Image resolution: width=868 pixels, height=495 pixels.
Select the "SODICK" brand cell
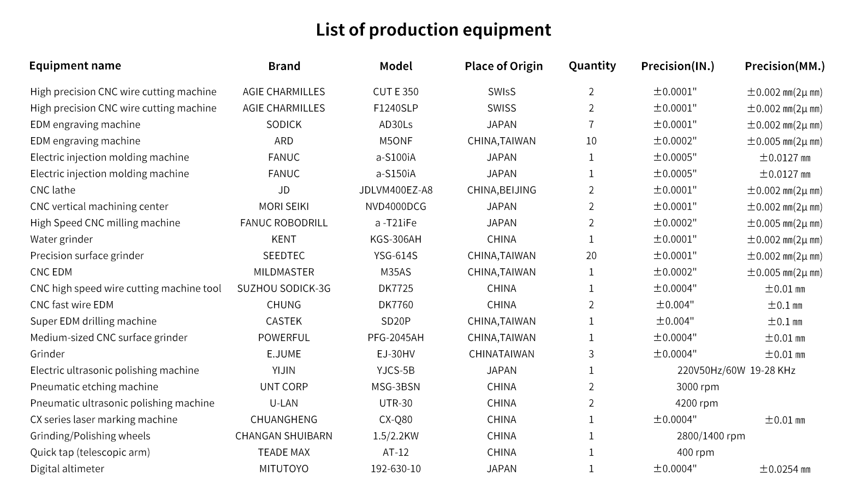point(284,125)
